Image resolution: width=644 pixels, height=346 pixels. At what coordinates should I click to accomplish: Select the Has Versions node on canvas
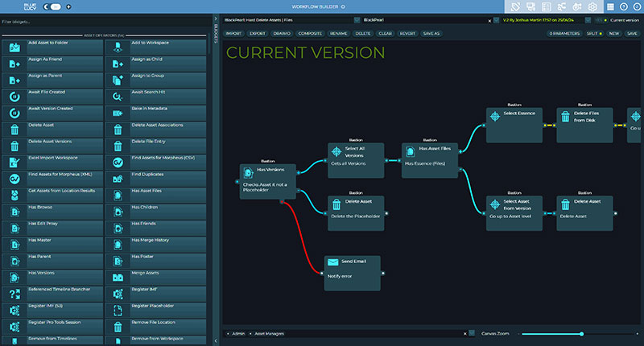268,181
